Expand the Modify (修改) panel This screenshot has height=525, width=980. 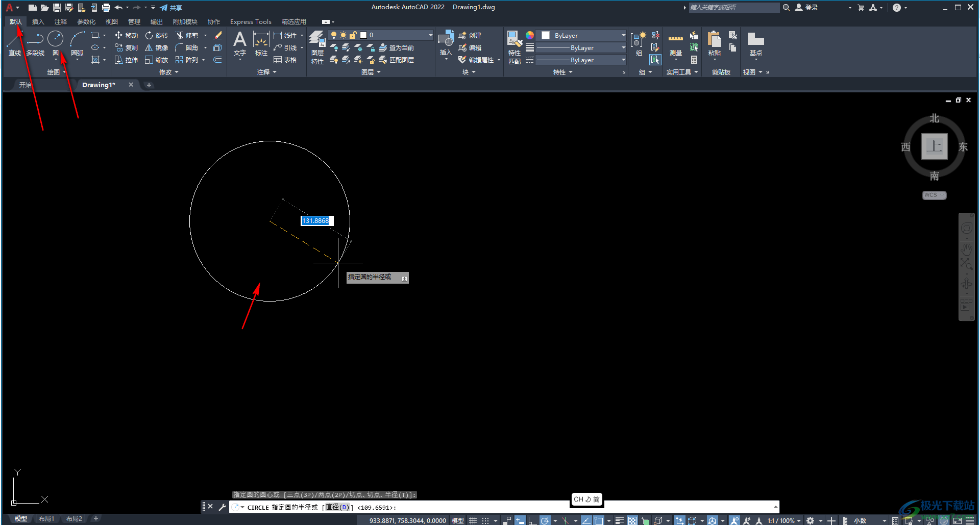click(169, 72)
